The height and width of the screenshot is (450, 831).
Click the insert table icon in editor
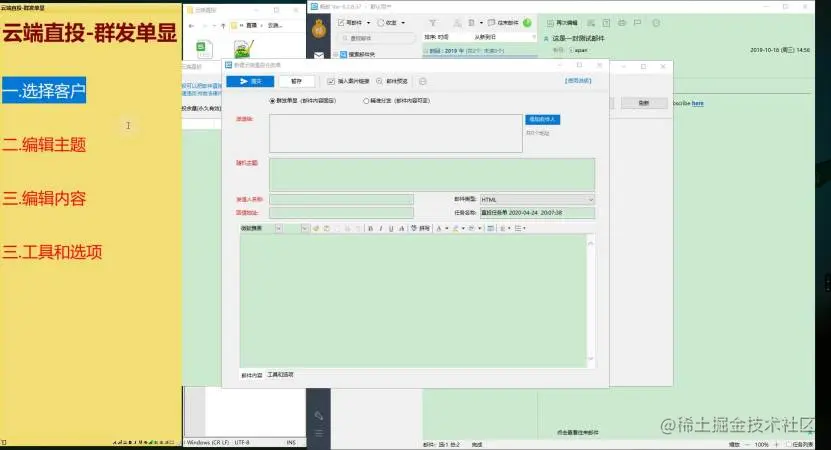(x=491, y=228)
